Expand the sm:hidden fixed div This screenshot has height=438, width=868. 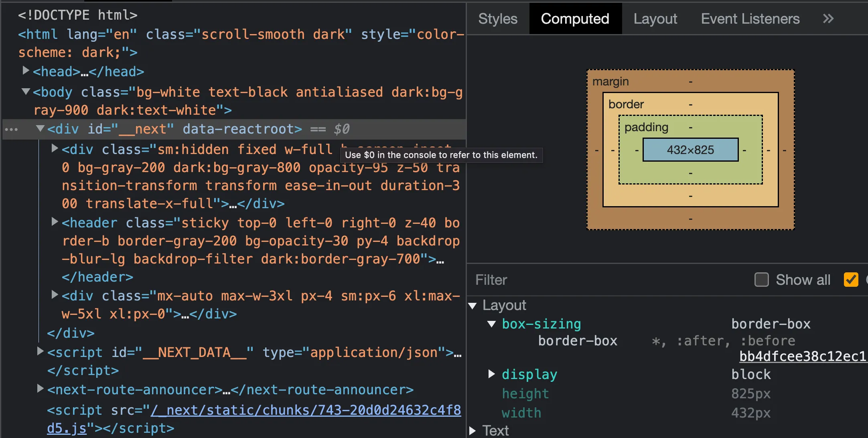click(x=55, y=148)
